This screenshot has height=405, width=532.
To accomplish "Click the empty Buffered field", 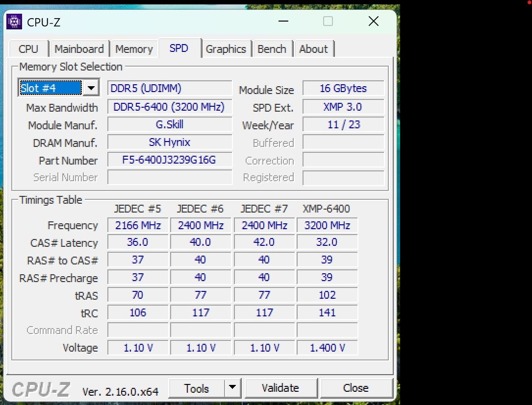I will (343, 143).
